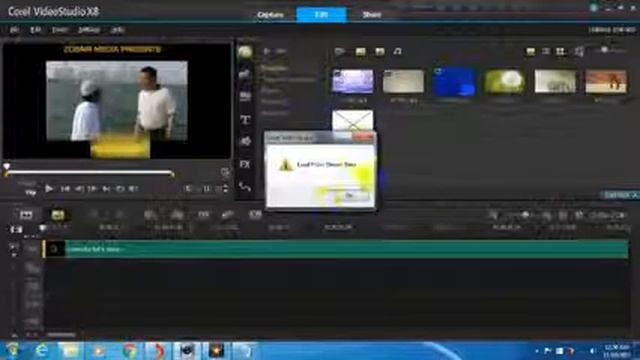640x360 pixels.
Task: Sort clips in the library
Action: pyautogui.click(x=578, y=51)
